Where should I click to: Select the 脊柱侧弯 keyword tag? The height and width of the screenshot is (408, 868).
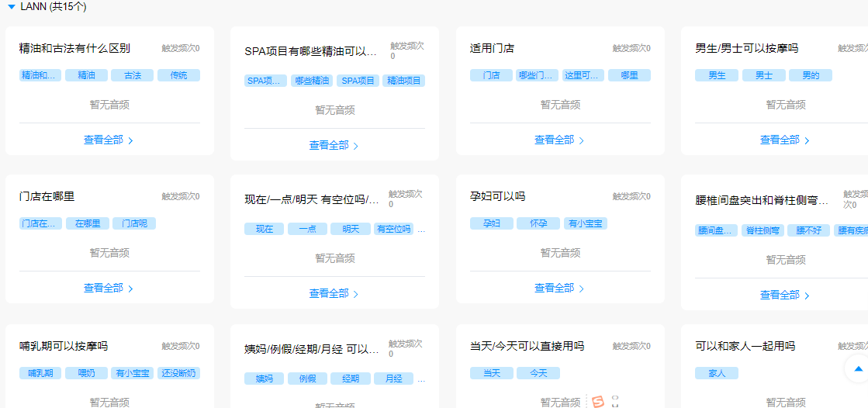point(763,230)
